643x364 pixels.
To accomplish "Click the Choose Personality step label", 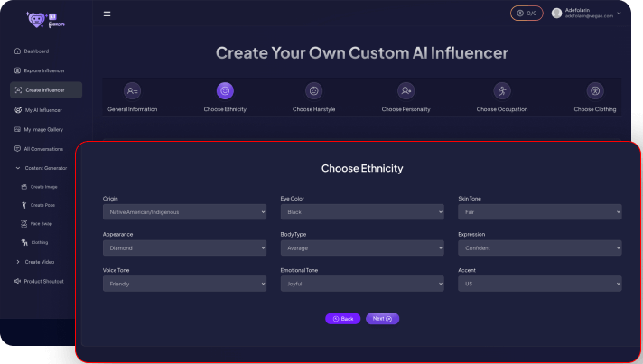I will coord(406,109).
